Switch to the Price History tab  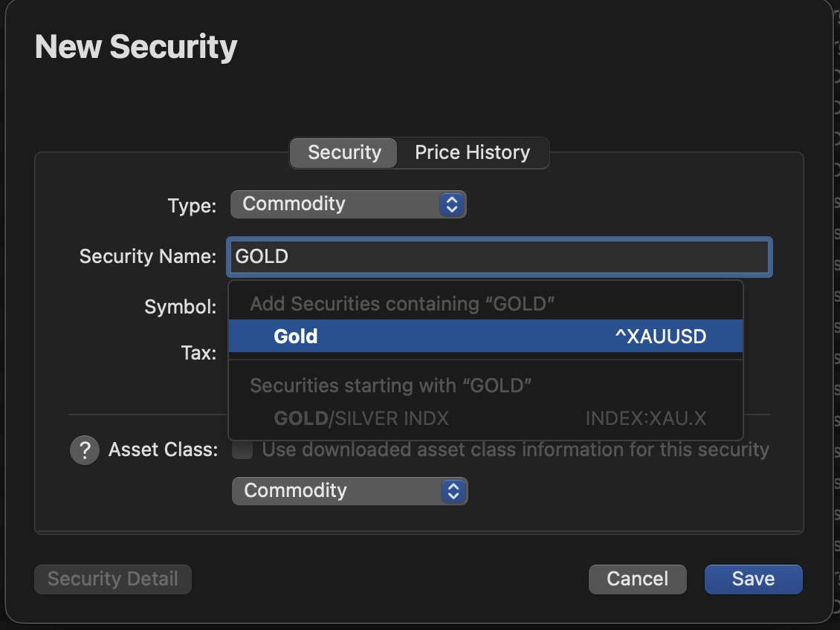(472, 153)
